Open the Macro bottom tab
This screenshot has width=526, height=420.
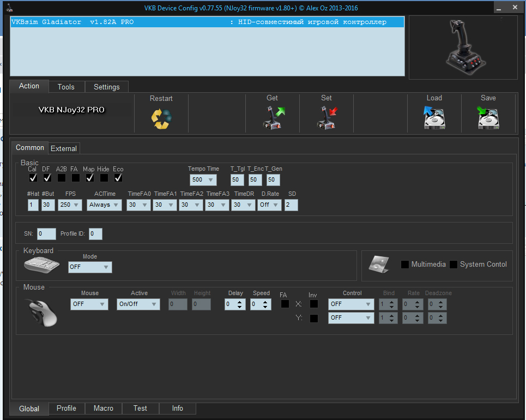104,408
